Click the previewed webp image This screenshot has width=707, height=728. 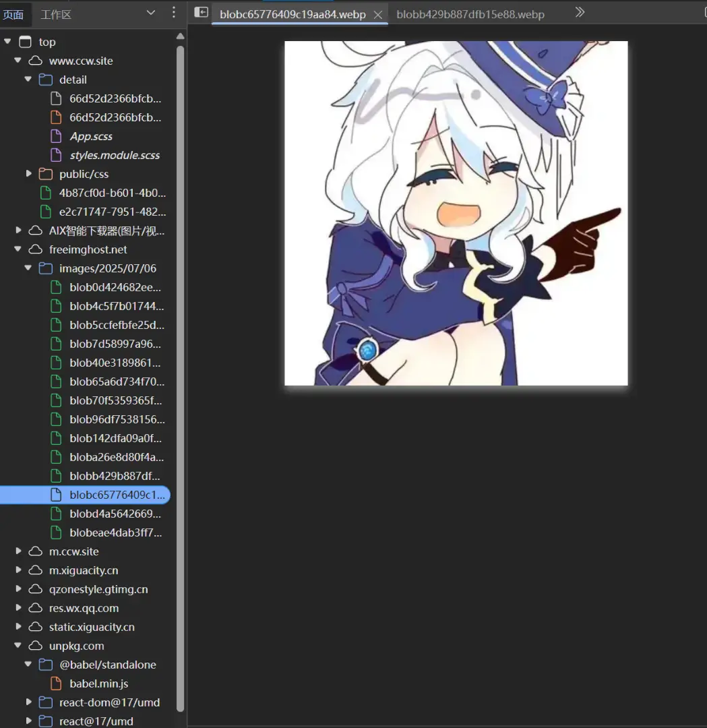[x=456, y=213]
